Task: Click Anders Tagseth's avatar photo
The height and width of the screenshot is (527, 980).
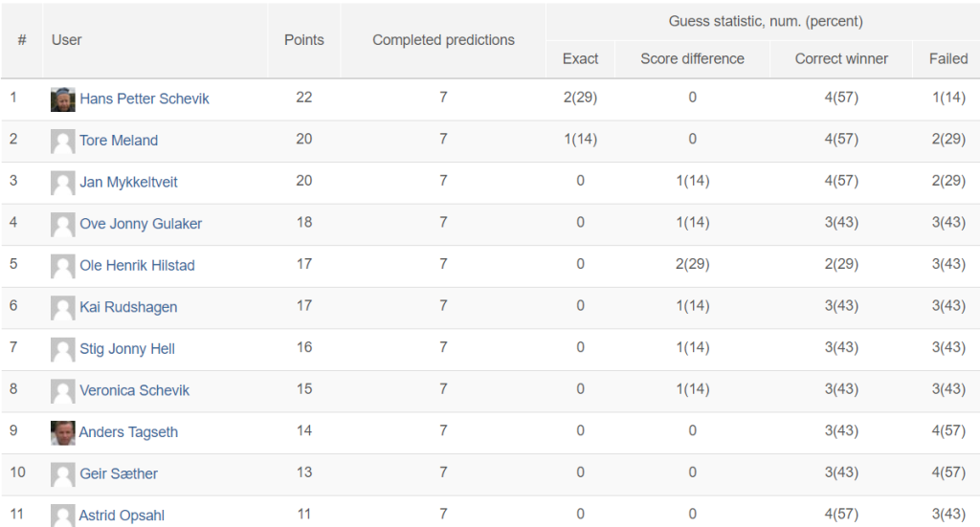Action: click(62, 432)
